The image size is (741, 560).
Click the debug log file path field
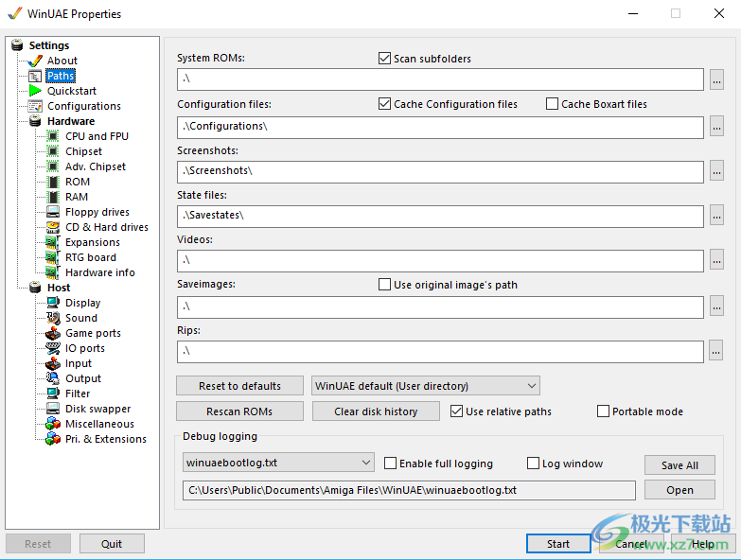409,490
